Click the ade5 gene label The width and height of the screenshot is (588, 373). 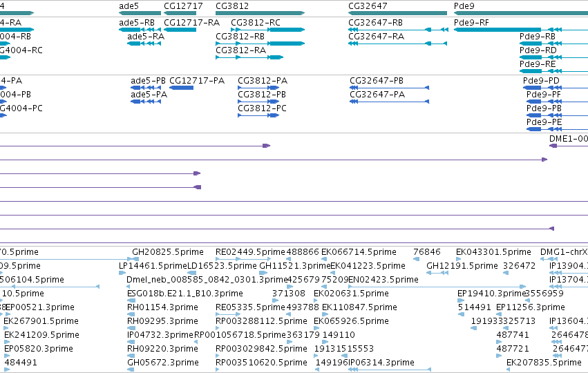tap(129, 6)
